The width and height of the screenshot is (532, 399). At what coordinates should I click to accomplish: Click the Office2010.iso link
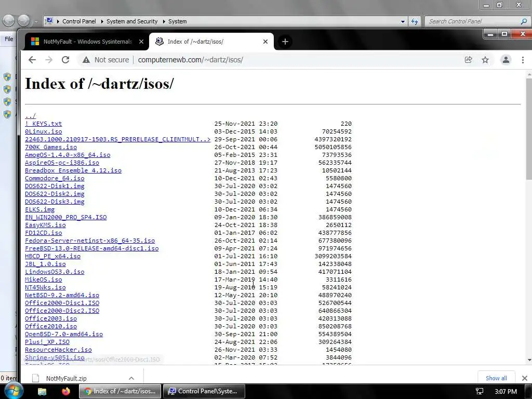pos(51,327)
